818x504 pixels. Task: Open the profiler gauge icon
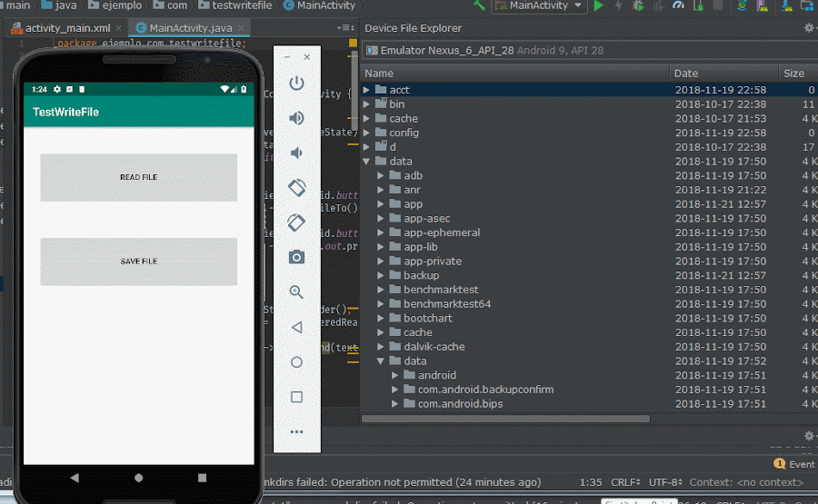click(678, 5)
